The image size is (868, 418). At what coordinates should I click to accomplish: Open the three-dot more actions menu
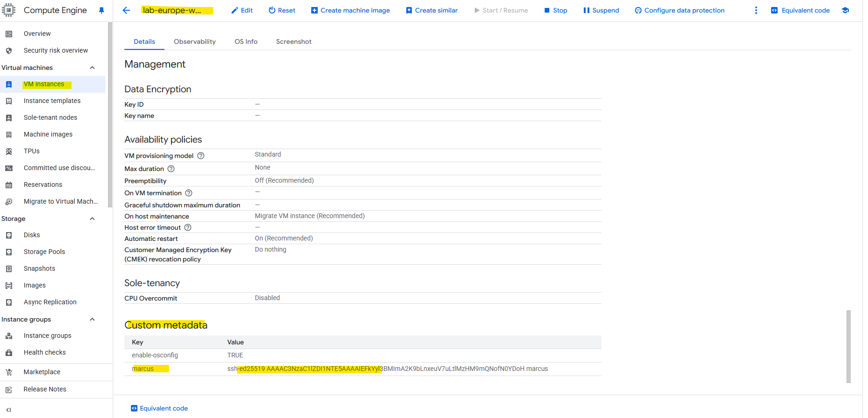[x=756, y=10]
